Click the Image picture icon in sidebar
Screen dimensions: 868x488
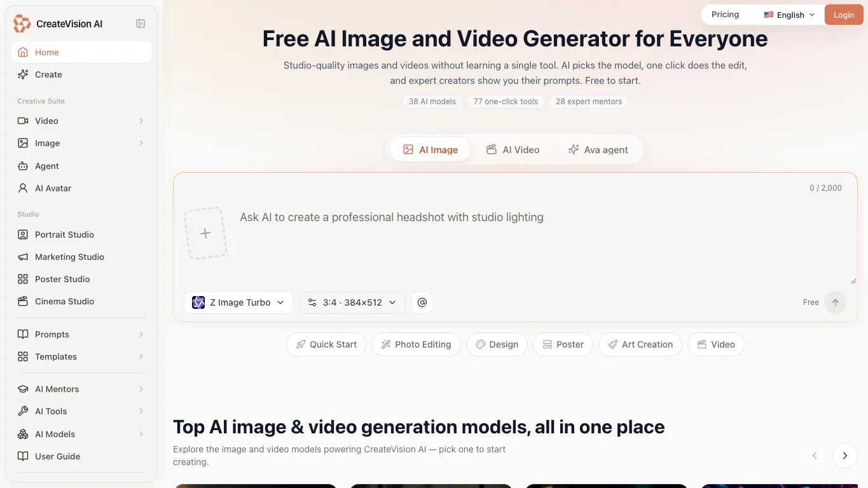pyautogui.click(x=23, y=143)
